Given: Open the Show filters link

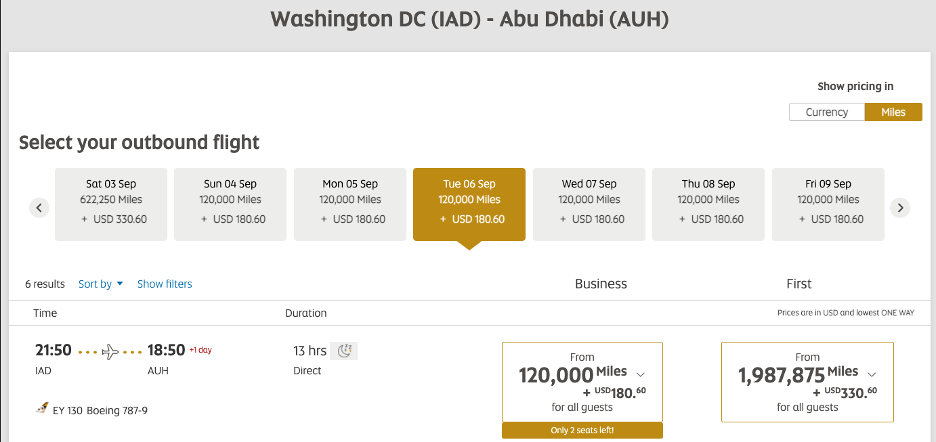Looking at the screenshot, I should coord(165,284).
